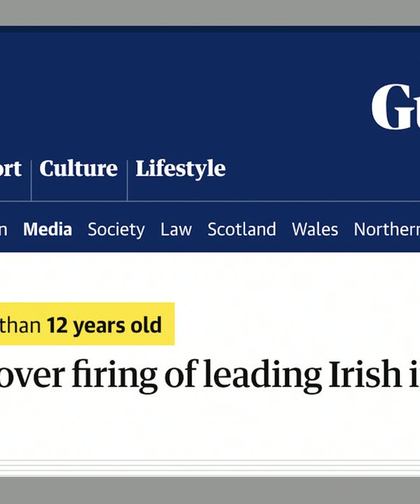Click the Guardian logo in the header
Viewport: 420px width, 504px height.
click(x=395, y=106)
